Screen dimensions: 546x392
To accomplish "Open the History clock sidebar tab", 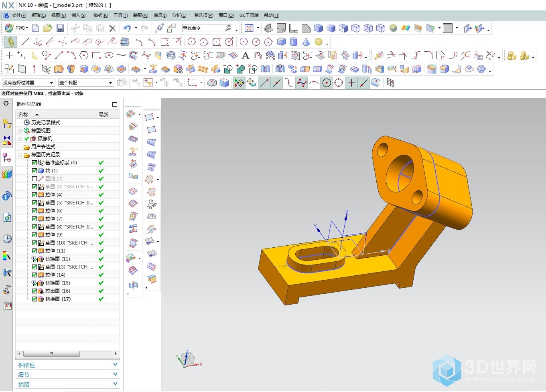I will 7,239.
